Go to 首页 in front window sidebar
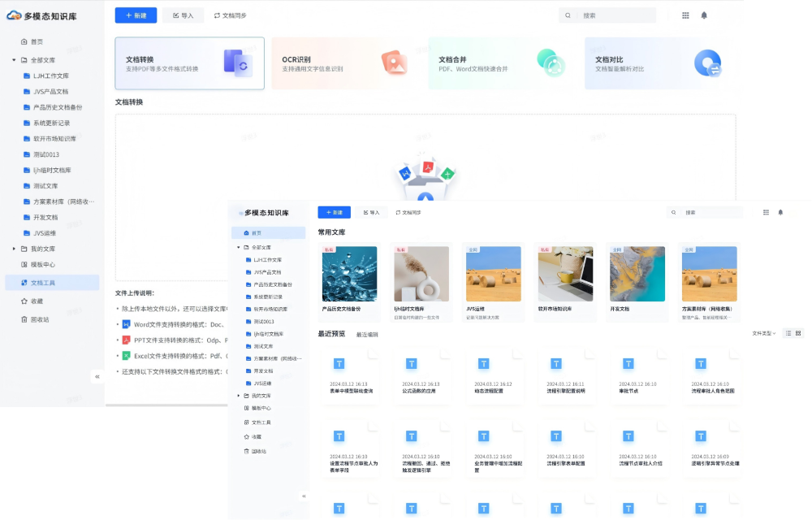Screen dimensions: 812x520 pyautogui.click(x=268, y=233)
